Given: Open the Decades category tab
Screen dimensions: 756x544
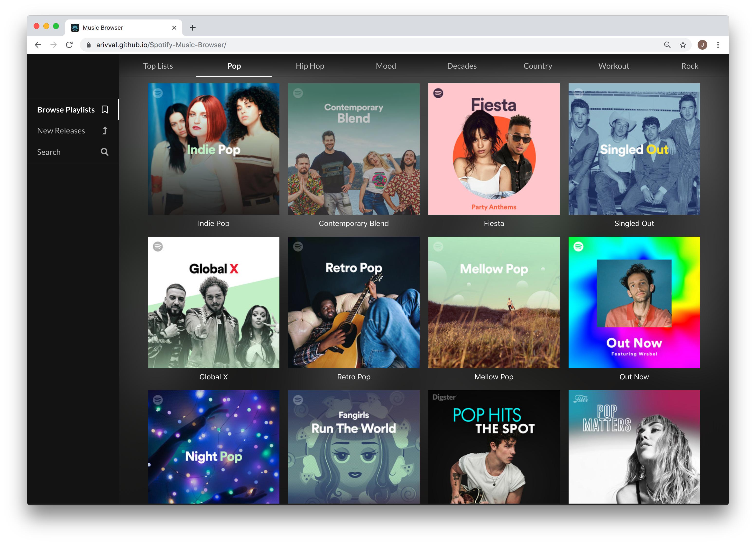Looking at the screenshot, I should click(462, 66).
